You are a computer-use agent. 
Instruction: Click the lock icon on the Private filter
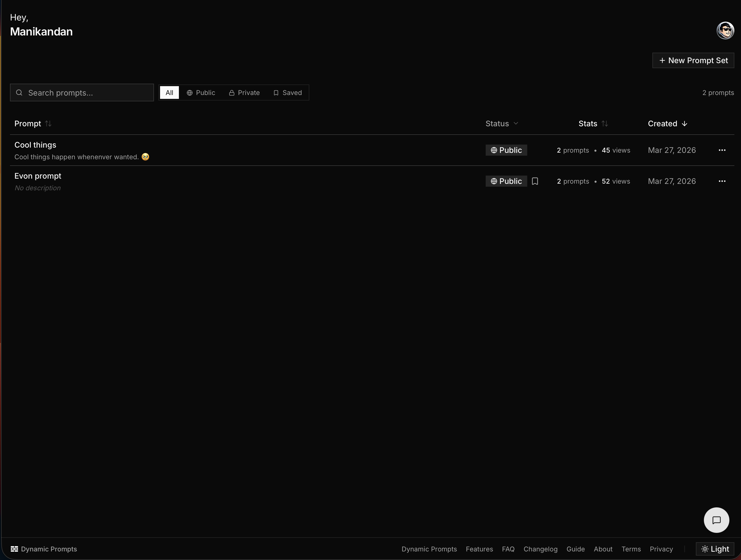click(231, 93)
